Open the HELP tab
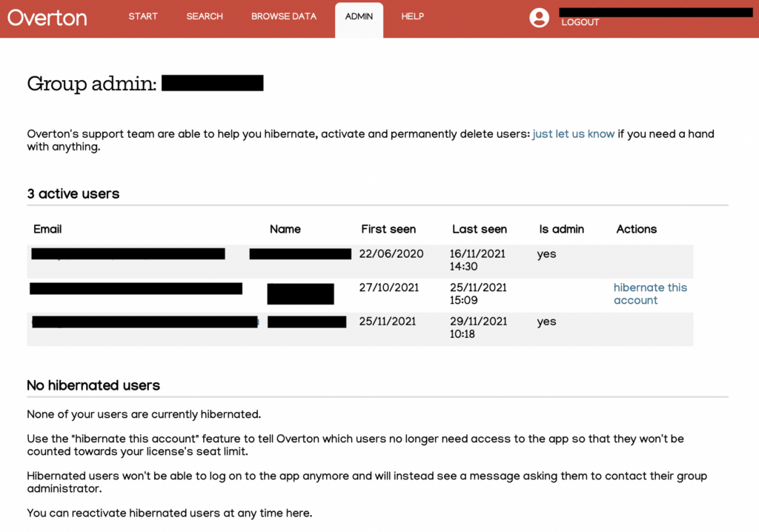 (x=412, y=16)
